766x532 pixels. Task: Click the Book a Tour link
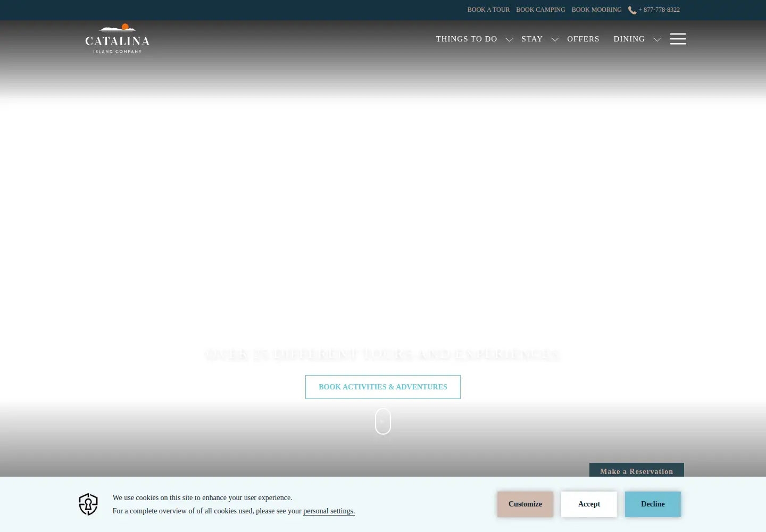(x=488, y=10)
